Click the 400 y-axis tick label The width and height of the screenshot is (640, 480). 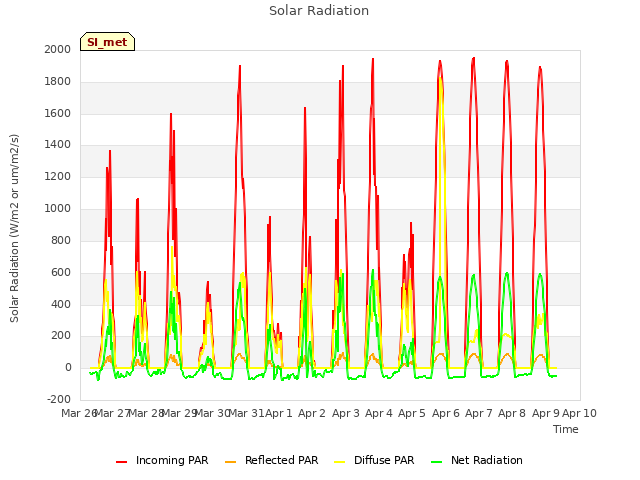point(61,304)
